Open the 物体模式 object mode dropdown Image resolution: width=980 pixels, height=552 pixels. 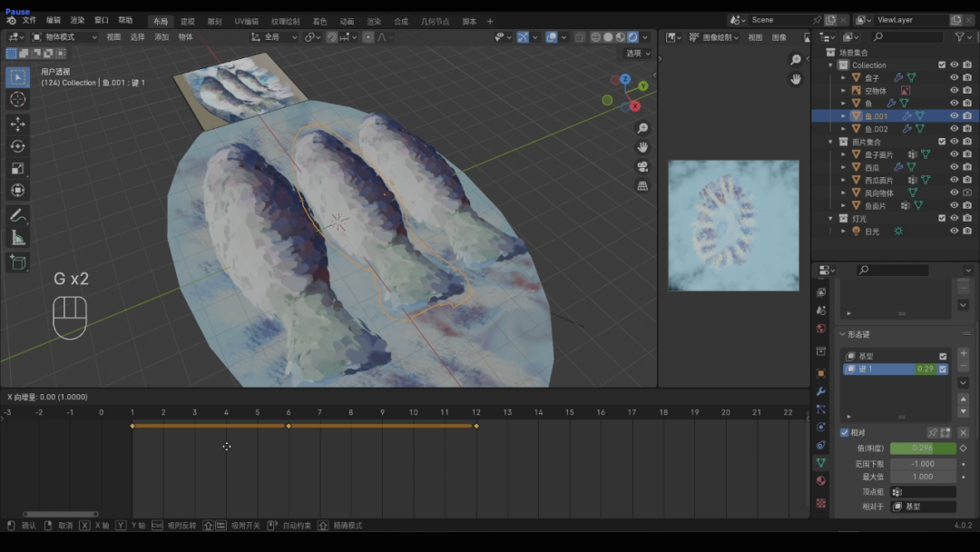[65, 37]
